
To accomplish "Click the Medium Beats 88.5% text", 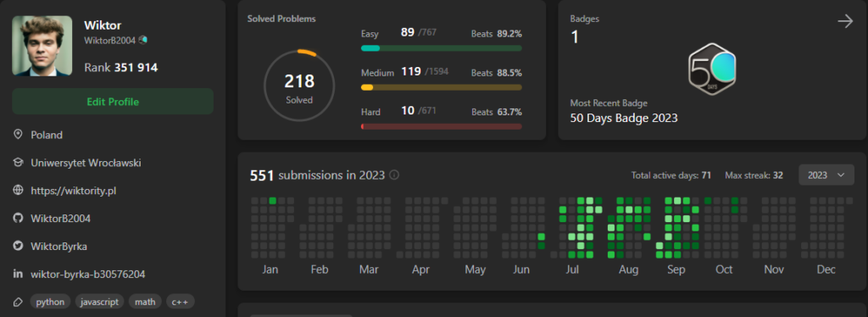I will click(x=497, y=73).
